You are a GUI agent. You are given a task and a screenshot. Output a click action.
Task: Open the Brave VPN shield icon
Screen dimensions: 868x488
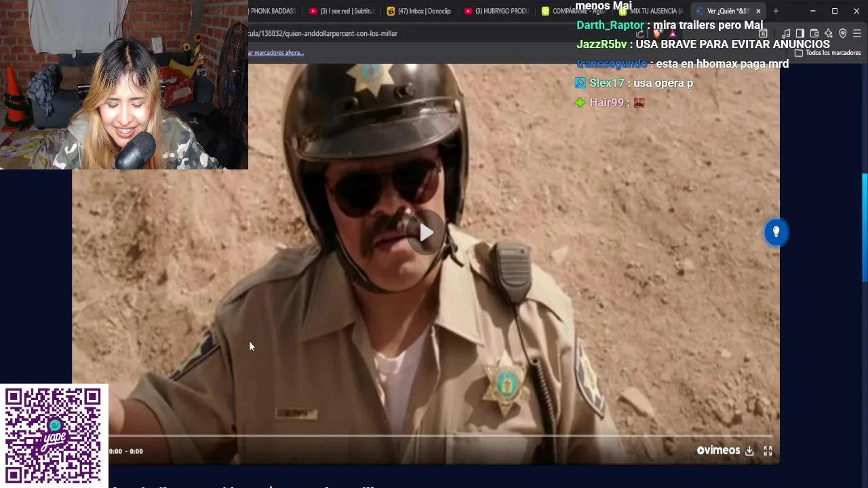coord(843,33)
